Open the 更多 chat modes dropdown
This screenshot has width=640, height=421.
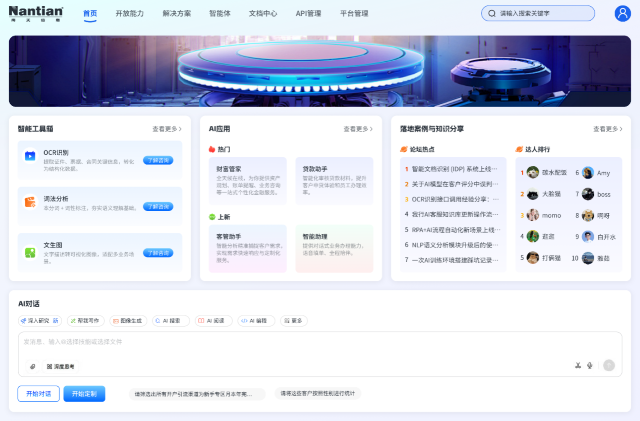click(294, 321)
